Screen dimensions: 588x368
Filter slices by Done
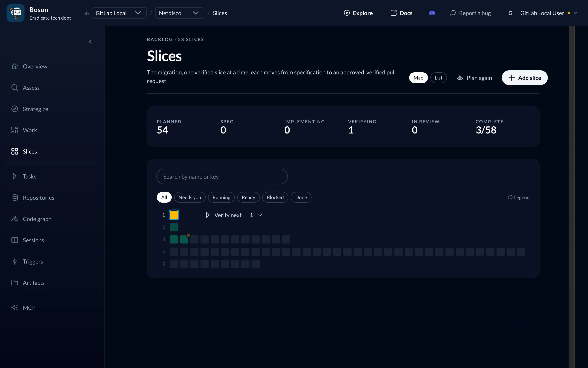tap(301, 197)
